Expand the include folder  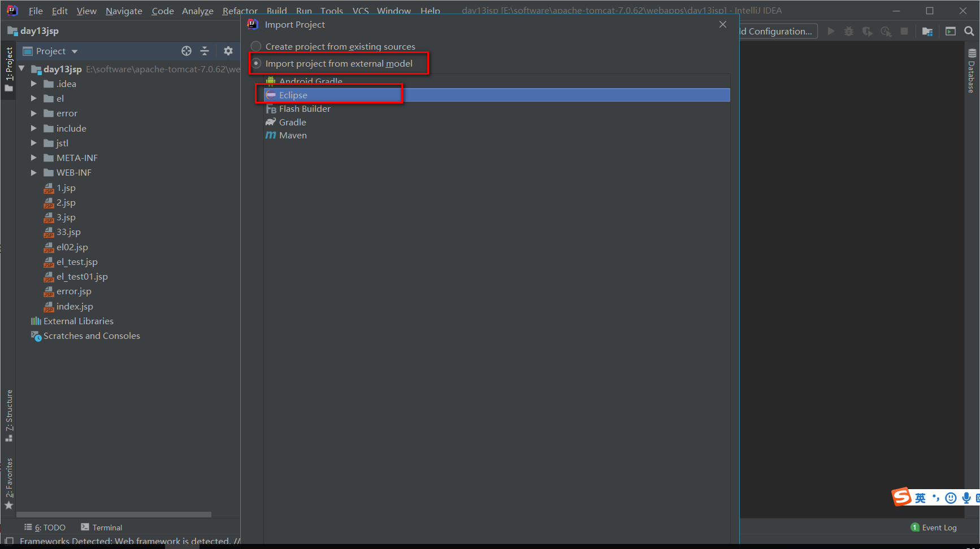[x=34, y=128]
